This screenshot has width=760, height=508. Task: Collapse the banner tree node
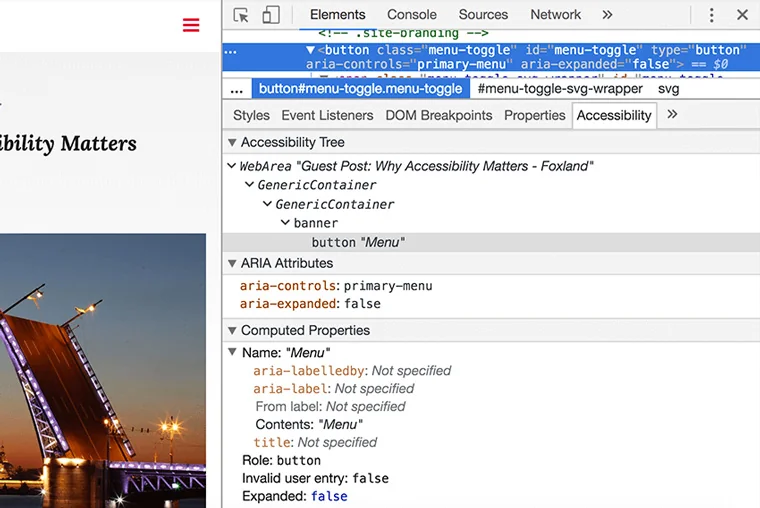(x=285, y=223)
